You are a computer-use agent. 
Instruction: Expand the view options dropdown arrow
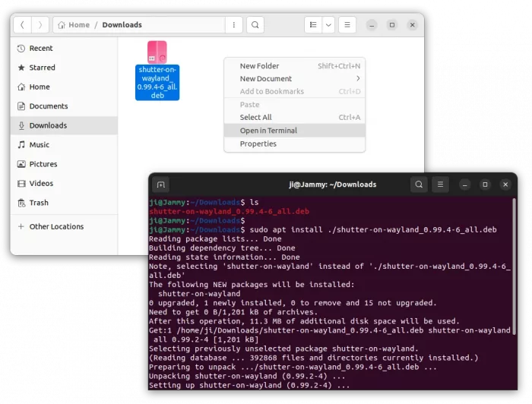[x=328, y=25]
